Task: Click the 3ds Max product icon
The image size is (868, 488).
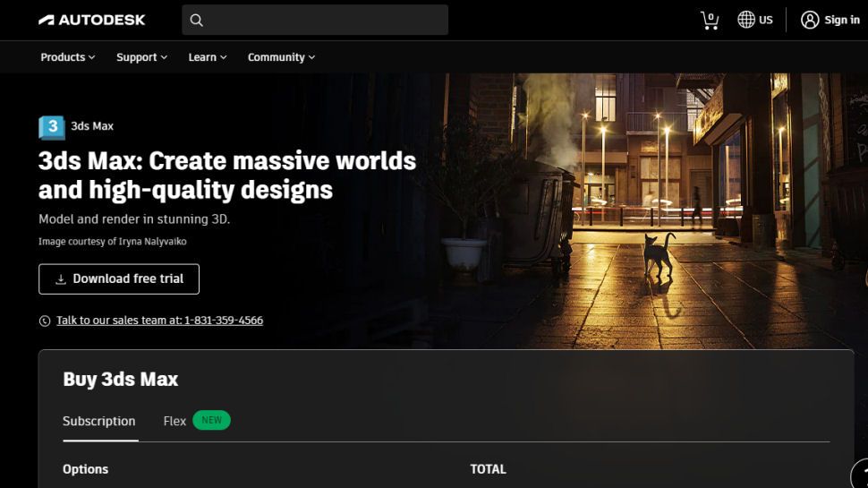Action: click(52, 127)
